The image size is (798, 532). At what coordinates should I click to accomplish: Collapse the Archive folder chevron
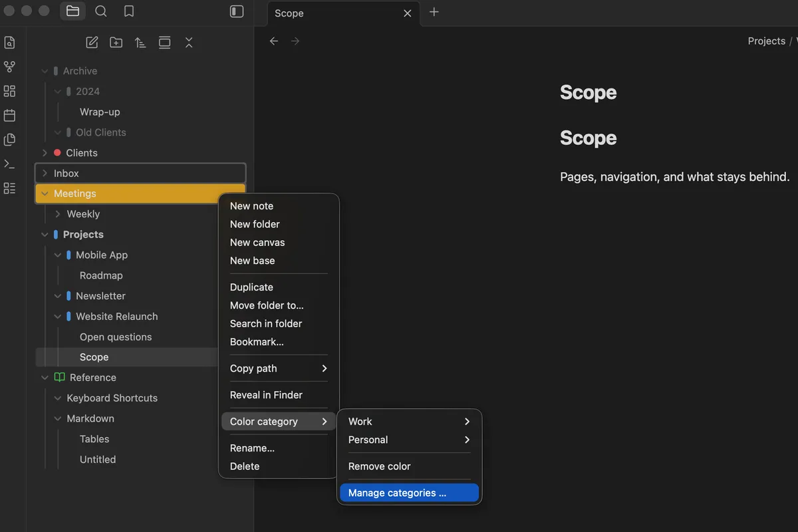tap(45, 71)
